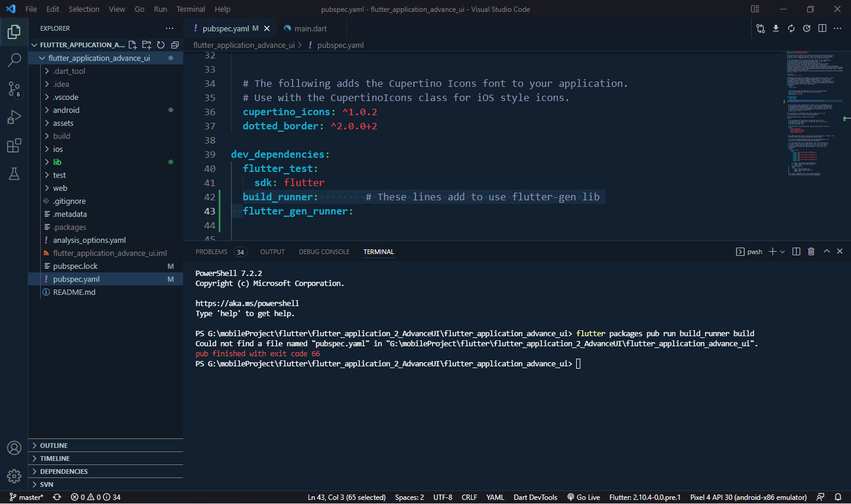Open the Testing flask icon
This screenshot has width=851, height=504.
coord(14,174)
